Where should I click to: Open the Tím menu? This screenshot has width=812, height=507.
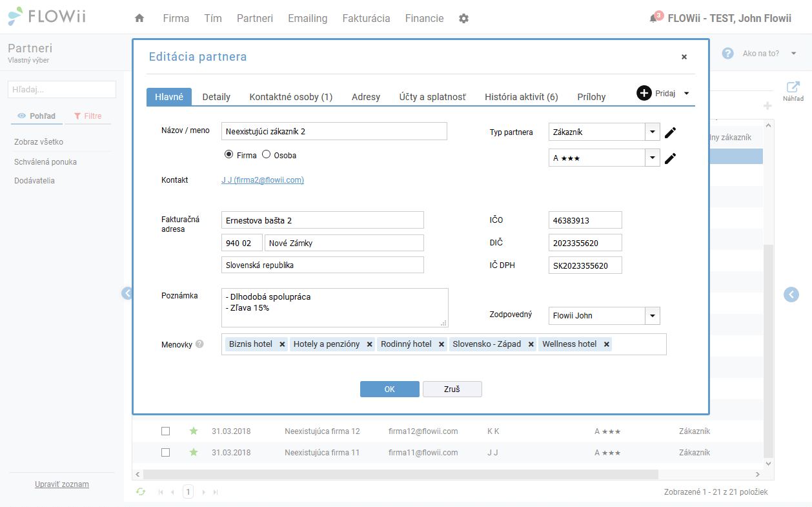coord(213,18)
